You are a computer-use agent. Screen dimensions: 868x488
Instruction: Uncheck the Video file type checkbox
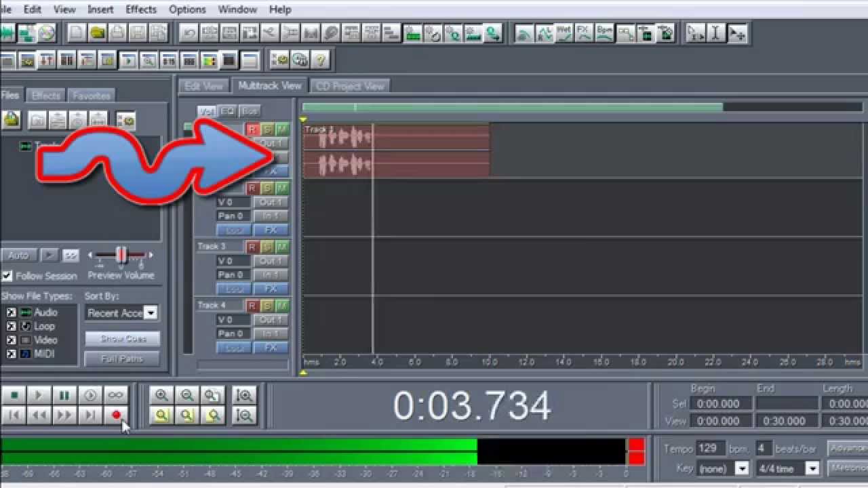pyautogui.click(x=11, y=340)
